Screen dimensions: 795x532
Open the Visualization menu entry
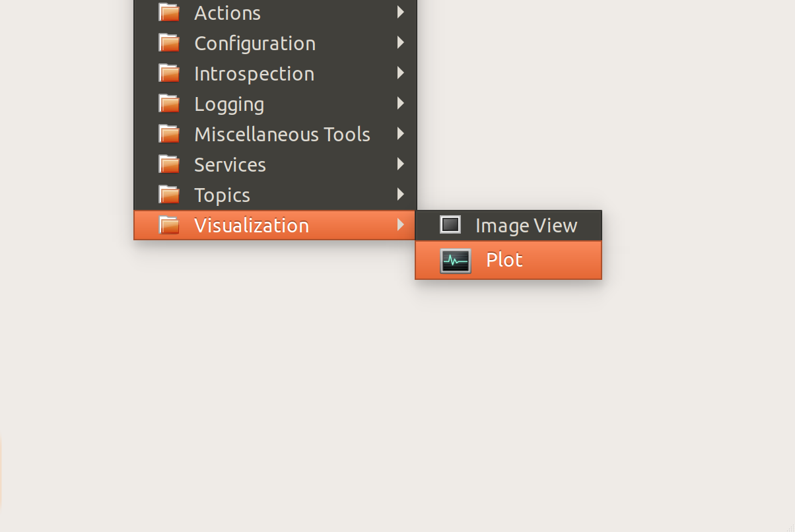pos(252,225)
